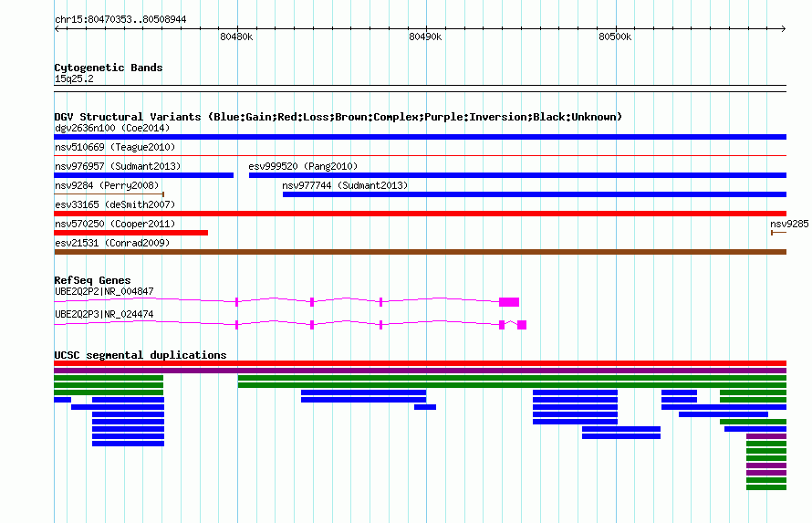This screenshot has height=523, width=812.
Task: Click the 80480k ruler tick label
Action: [x=236, y=37]
